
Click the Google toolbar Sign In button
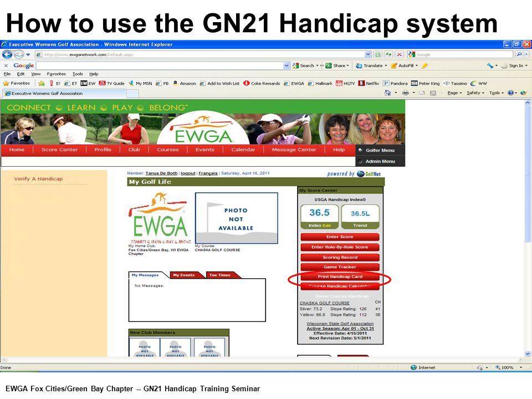click(x=514, y=65)
